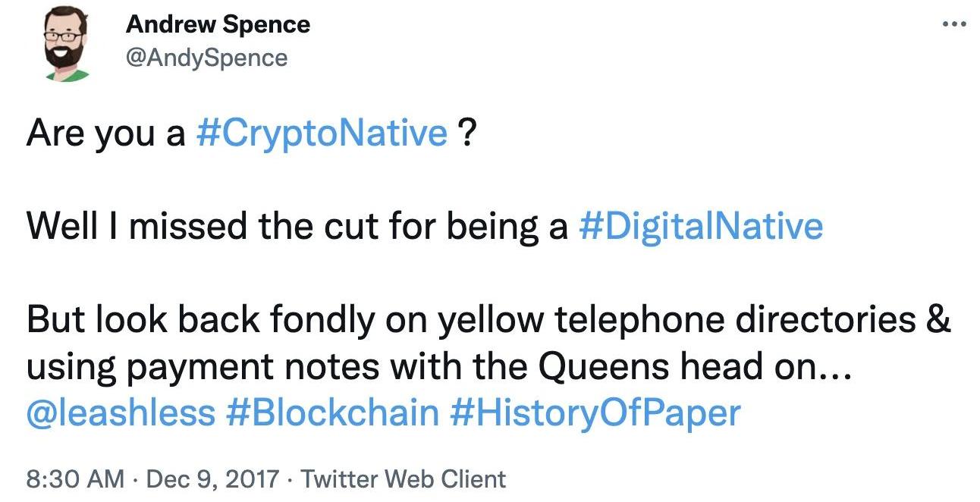Click the 8:30 AM timestamp
980x502 pixels.
pos(74,479)
